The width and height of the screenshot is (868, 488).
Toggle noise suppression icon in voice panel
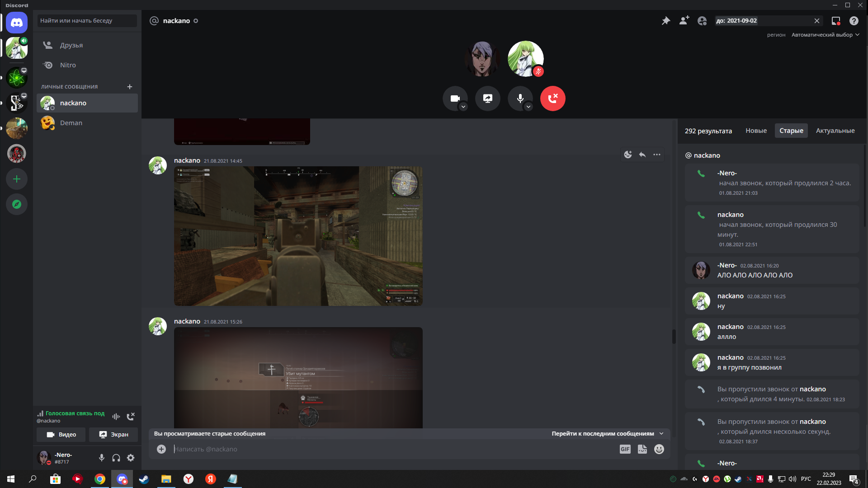[x=116, y=417]
